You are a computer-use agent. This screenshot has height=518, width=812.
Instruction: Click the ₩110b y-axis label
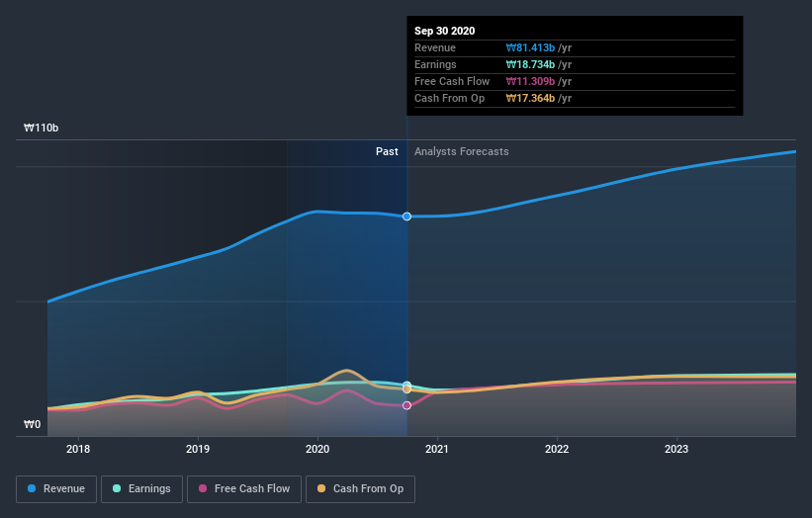click(x=41, y=128)
